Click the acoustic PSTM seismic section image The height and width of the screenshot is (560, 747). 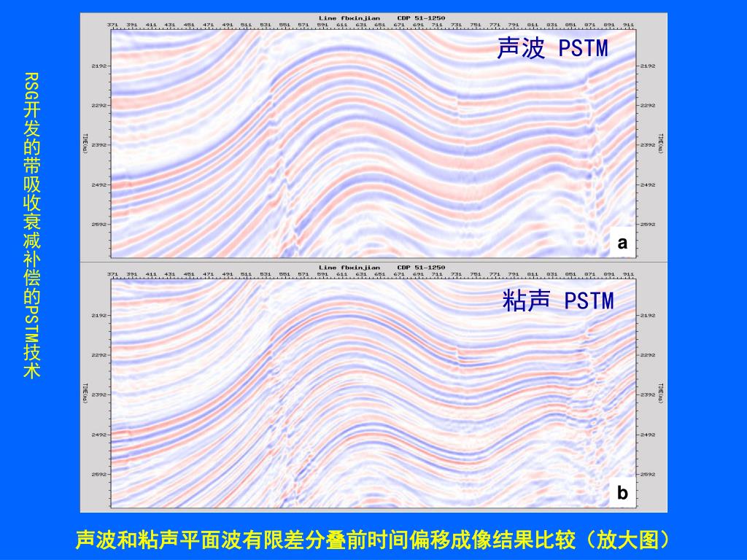tap(373, 144)
